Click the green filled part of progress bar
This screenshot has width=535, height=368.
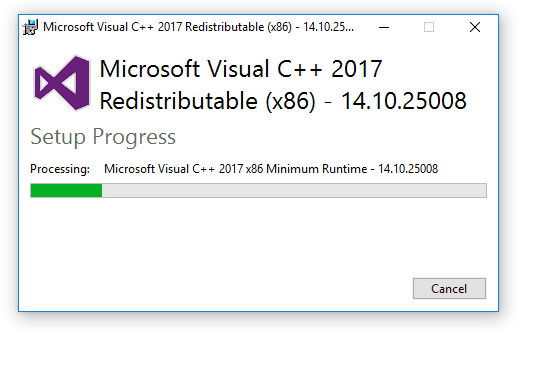pos(66,190)
